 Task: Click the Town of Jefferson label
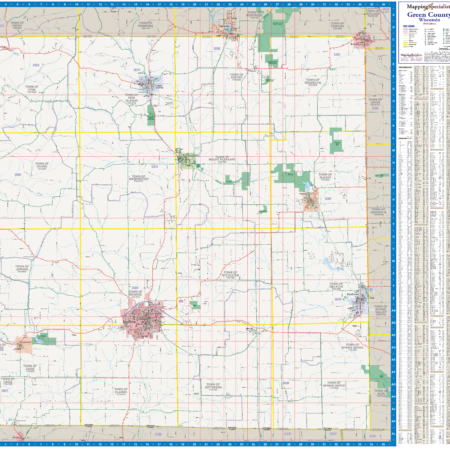click(x=213, y=386)
